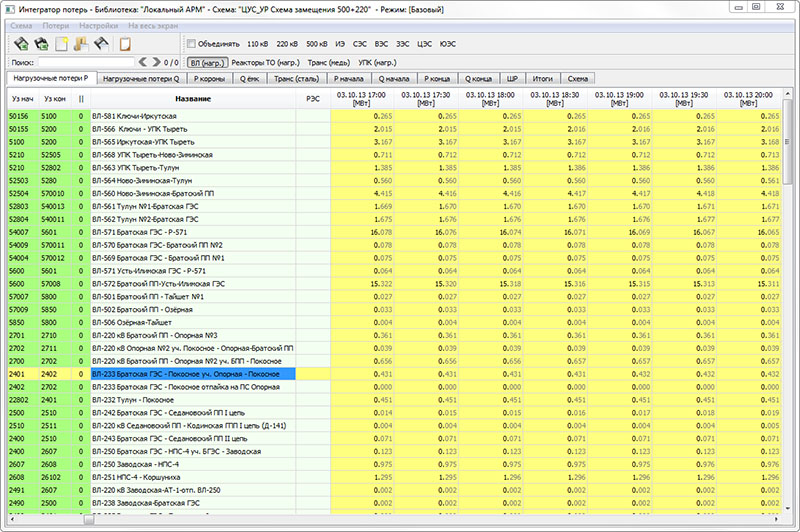Select row ВЛ-238 Заводская-Братская ГЭС
The height and width of the screenshot is (532, 800).
click(394, 503)
